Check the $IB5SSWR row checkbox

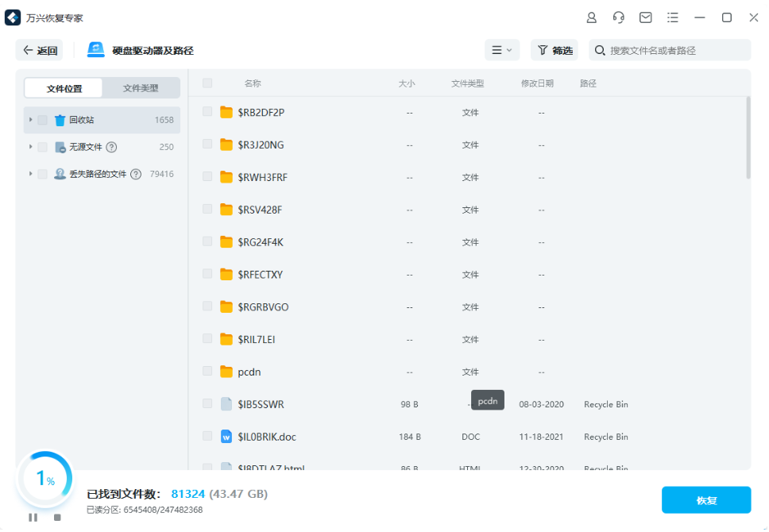(x=207, y=403)
